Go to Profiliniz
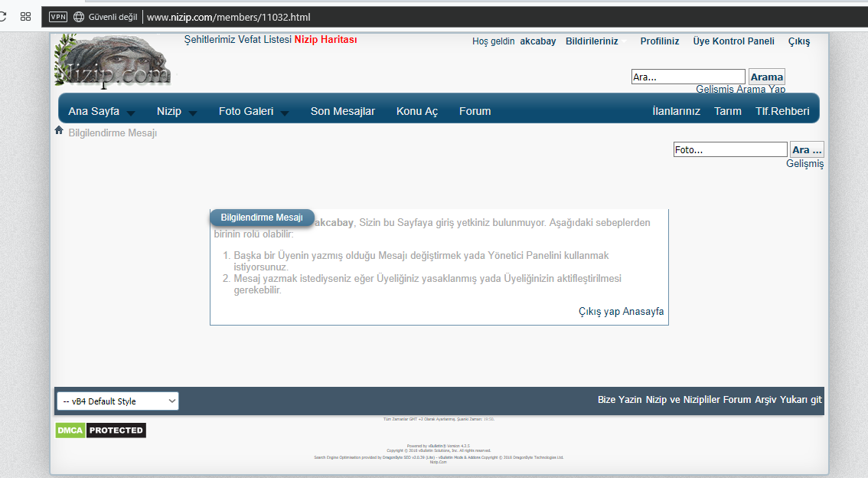Viewport: 868px width, 478px height. tap(659, 41)
